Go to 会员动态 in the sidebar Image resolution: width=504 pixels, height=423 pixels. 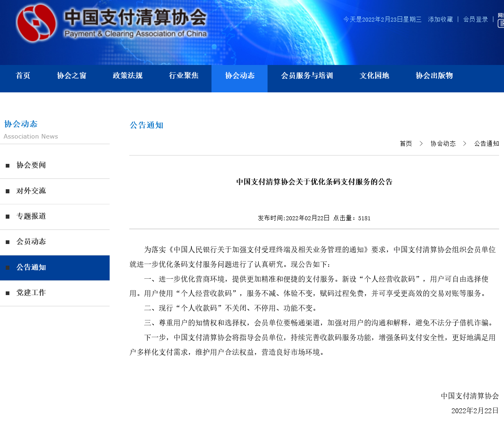(31, 242)
